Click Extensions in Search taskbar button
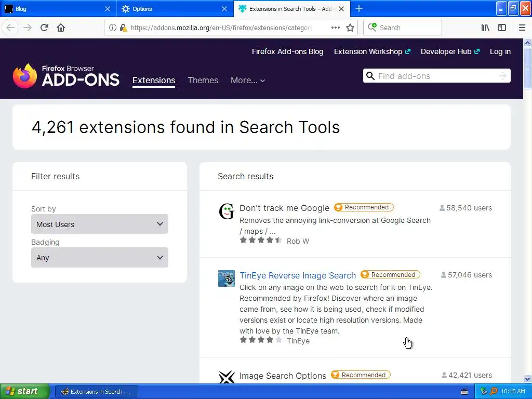 point(96,392)
